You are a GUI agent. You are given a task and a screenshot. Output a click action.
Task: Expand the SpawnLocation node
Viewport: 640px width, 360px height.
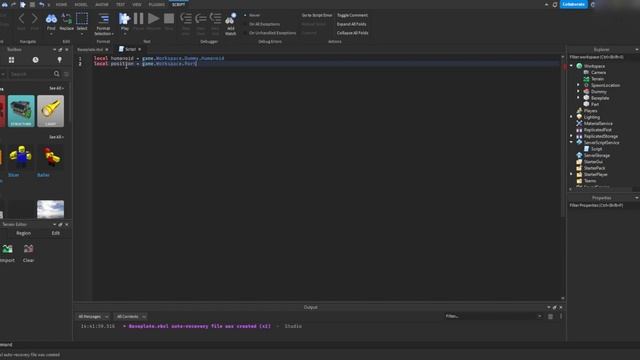click(x=578, y=85)
